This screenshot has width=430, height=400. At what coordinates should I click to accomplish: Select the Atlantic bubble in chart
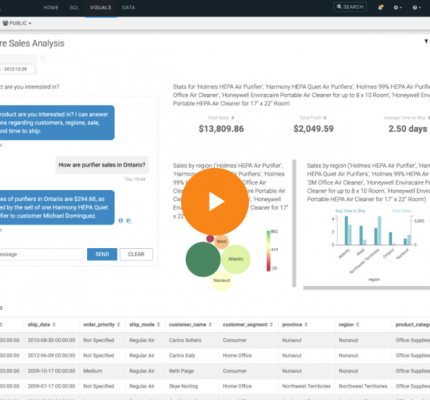236,259
